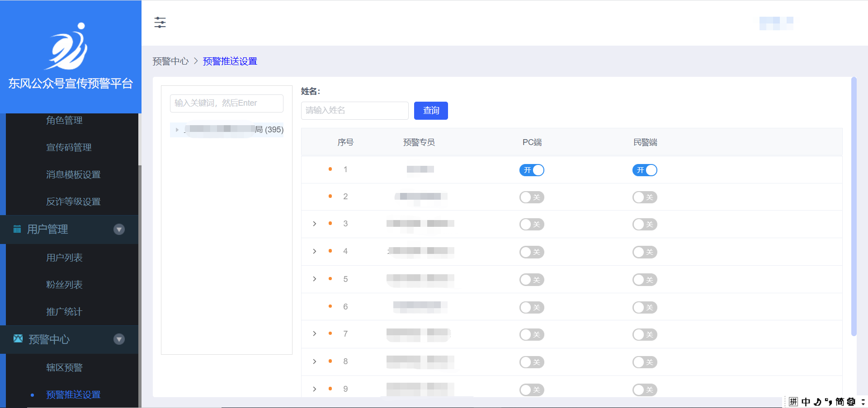Click the 查询 search button
The image size is (868, 408).
click(431, 111)
